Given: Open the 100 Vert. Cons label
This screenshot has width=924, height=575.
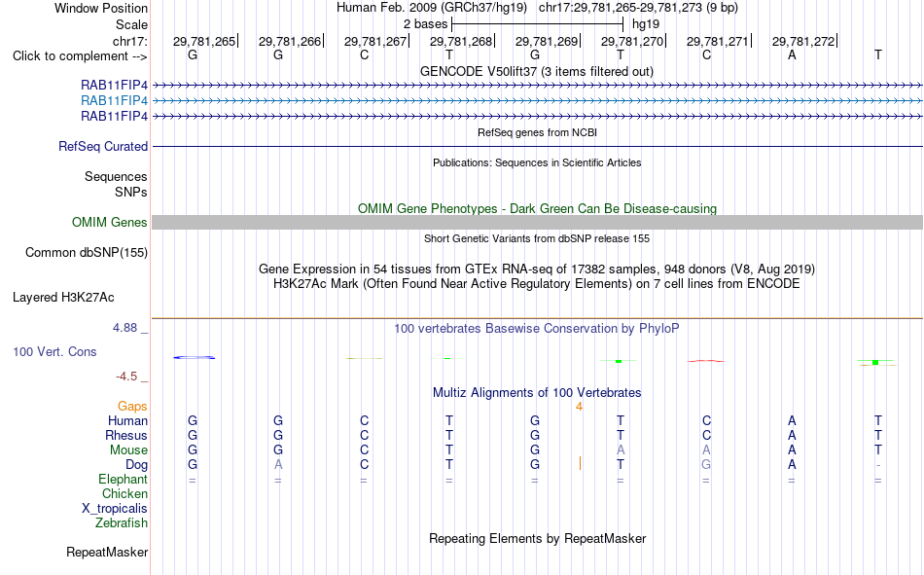Looking at the screenshot, I should (54, 352).
